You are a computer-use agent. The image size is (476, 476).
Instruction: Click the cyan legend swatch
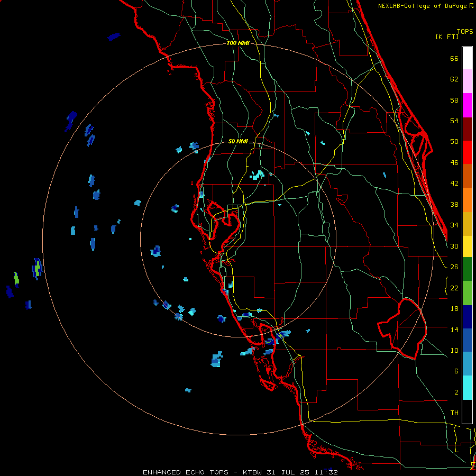point(467,388)
